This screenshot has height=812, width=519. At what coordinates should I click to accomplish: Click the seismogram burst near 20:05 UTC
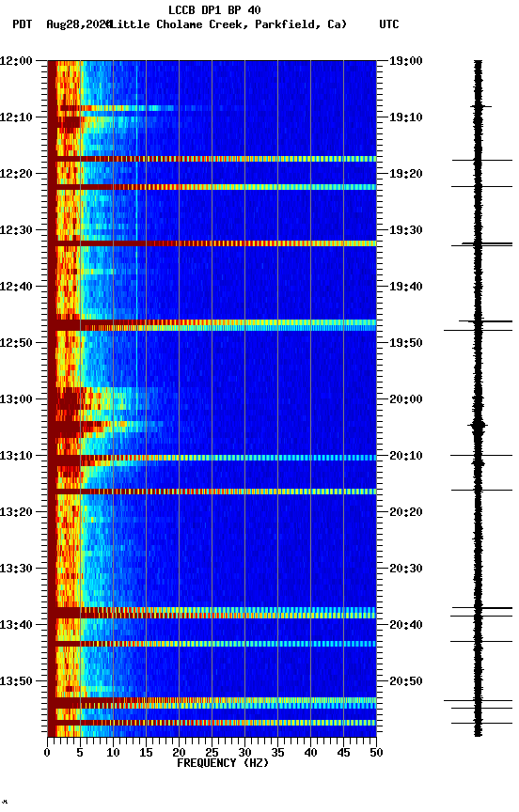[x=478, y=426]
